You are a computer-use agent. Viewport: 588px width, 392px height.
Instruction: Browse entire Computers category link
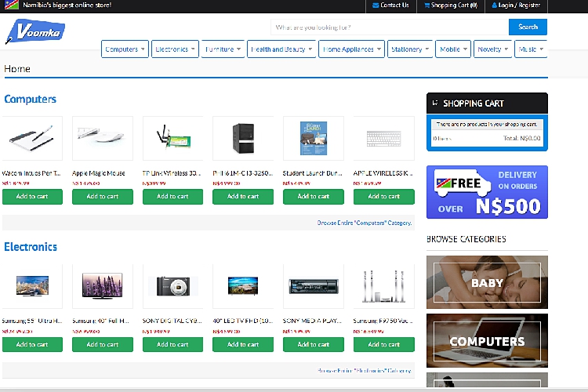[364, 223]
